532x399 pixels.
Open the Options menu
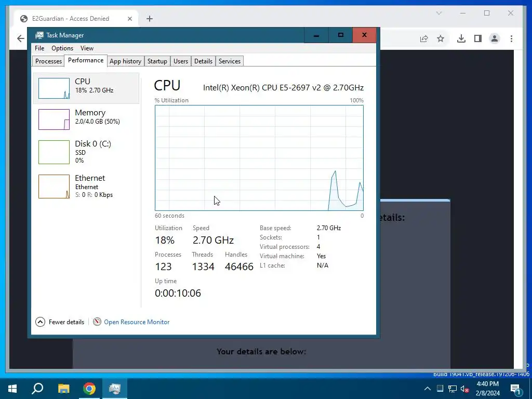(x=62, y=48)
